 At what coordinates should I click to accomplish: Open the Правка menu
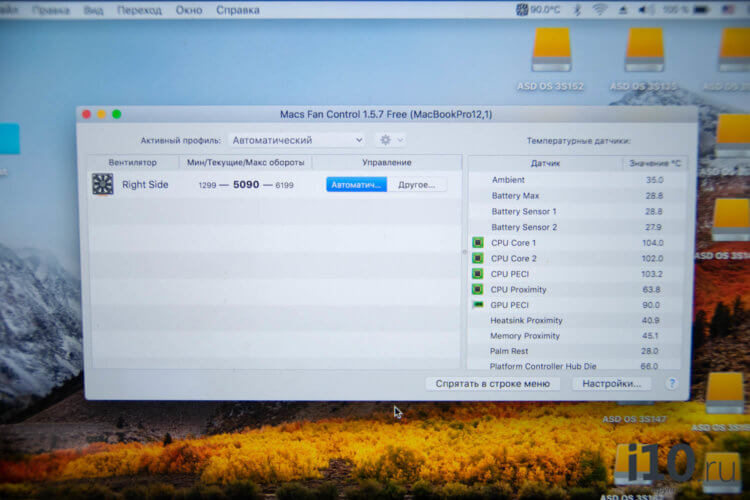coord(51,10)
